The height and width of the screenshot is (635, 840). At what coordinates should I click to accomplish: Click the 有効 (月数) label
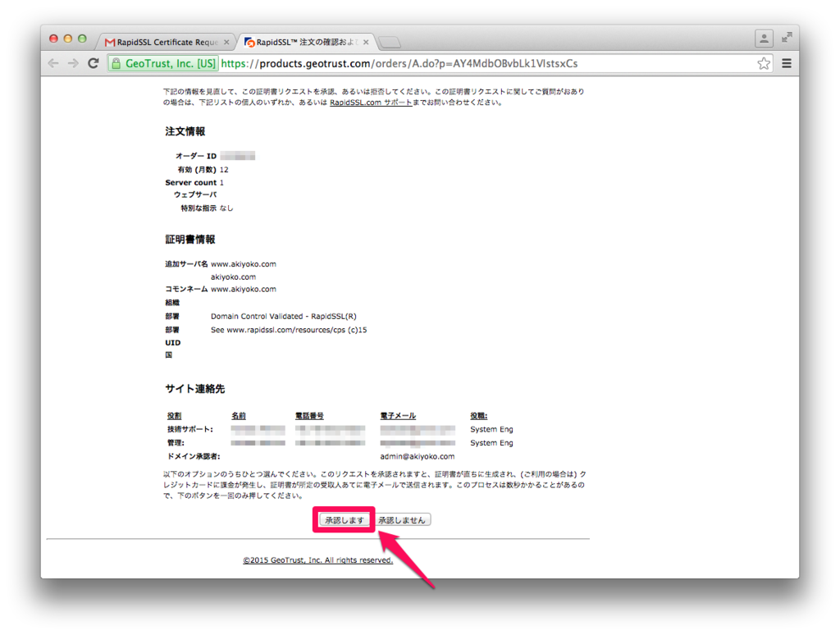tap(197, 169)
